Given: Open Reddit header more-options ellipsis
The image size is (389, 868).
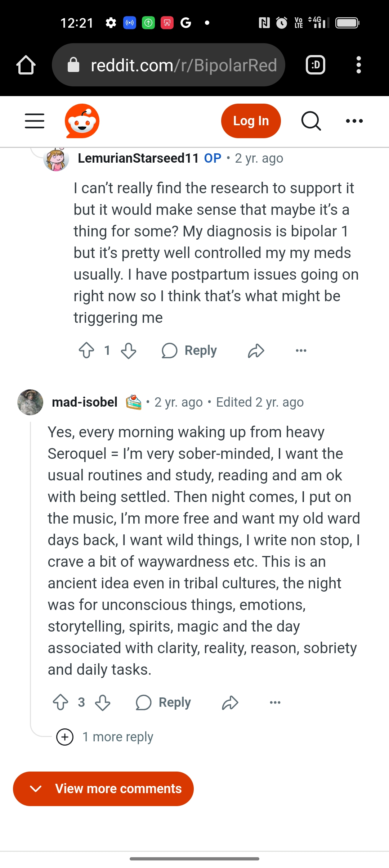Looking at the screenshot, I should 354,121.
